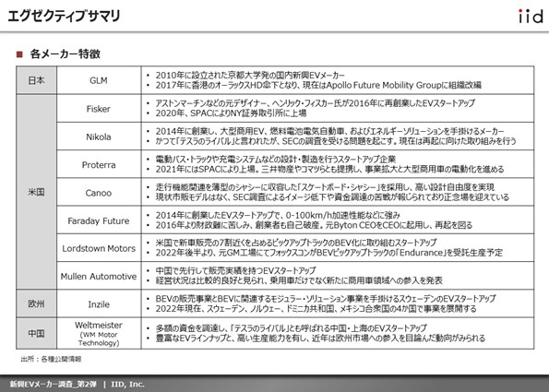
Task: Click the 2022年現在、スウェーデン、ノルウェー line
Action: click(316, 309)
